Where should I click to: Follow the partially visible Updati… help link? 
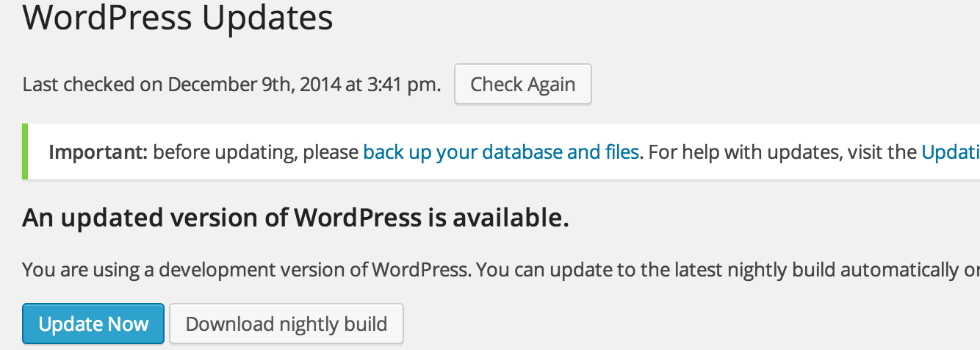coord(950,153)
